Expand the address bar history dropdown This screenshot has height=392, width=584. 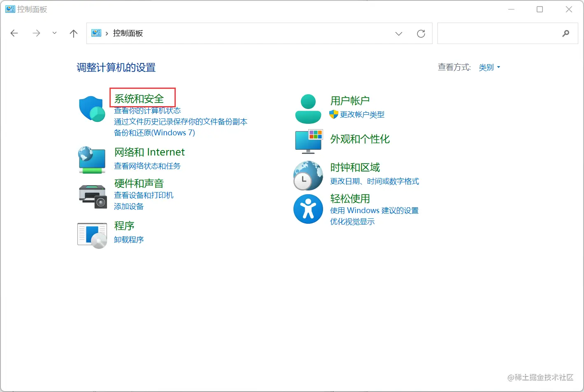(x=398, y=34)
